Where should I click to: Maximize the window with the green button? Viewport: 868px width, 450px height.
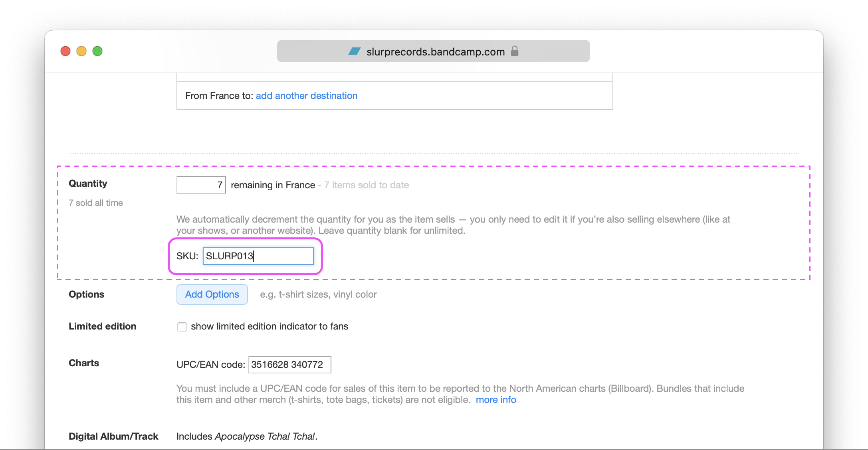tap(97, 51)
